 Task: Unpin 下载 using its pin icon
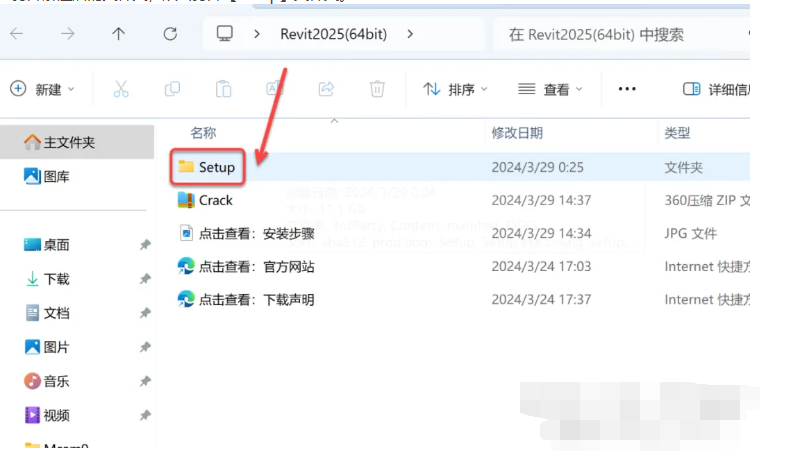click(x=145, y=279)
